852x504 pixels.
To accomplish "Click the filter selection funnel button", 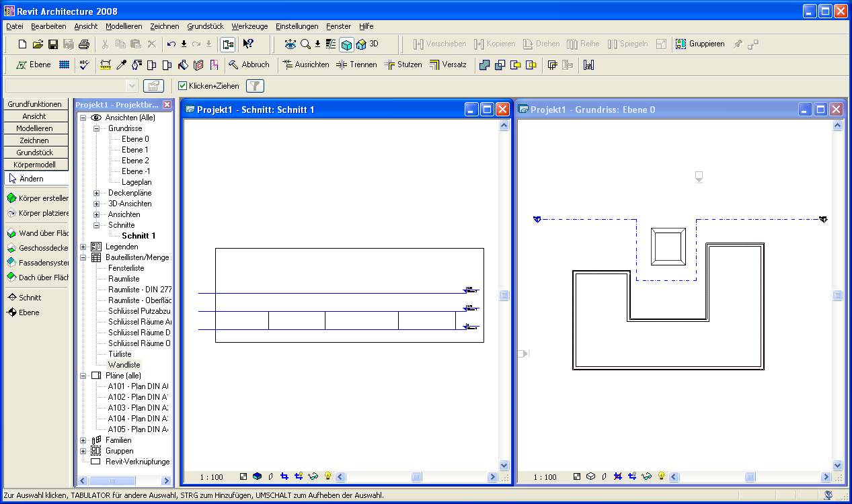I will click(x=256, y=86).
